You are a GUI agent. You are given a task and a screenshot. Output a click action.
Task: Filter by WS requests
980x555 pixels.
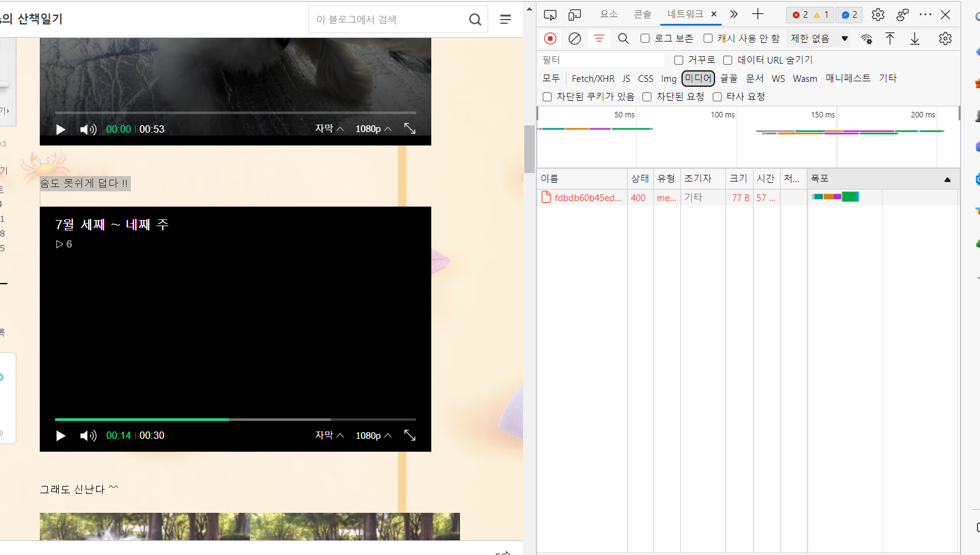pos(778,78)
